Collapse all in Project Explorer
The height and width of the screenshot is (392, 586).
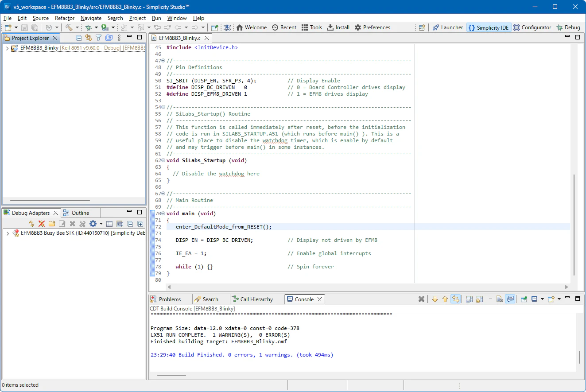(78, 38)
